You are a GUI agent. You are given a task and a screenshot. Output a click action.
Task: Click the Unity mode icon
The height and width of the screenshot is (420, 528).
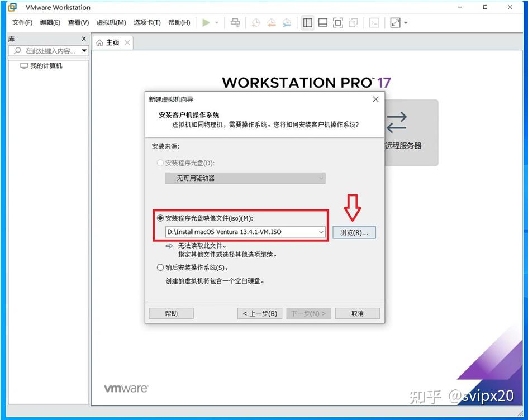click(x=353, y=22)
